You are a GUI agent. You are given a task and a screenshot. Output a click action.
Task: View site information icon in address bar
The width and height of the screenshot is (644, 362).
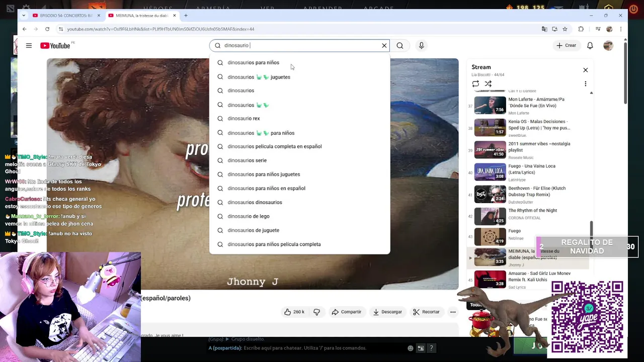click(61, 29)
